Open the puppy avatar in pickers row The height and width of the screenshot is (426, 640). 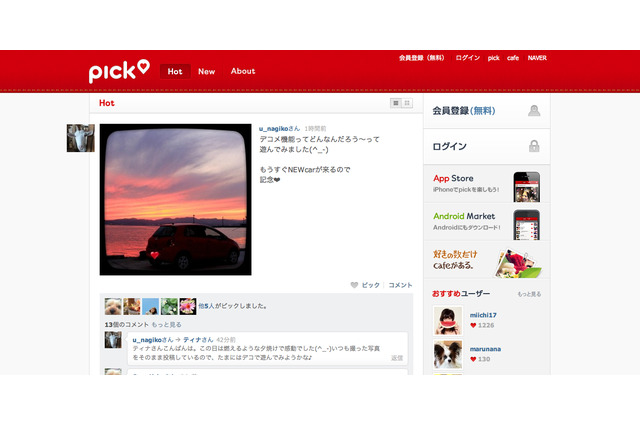pos(113,306)
